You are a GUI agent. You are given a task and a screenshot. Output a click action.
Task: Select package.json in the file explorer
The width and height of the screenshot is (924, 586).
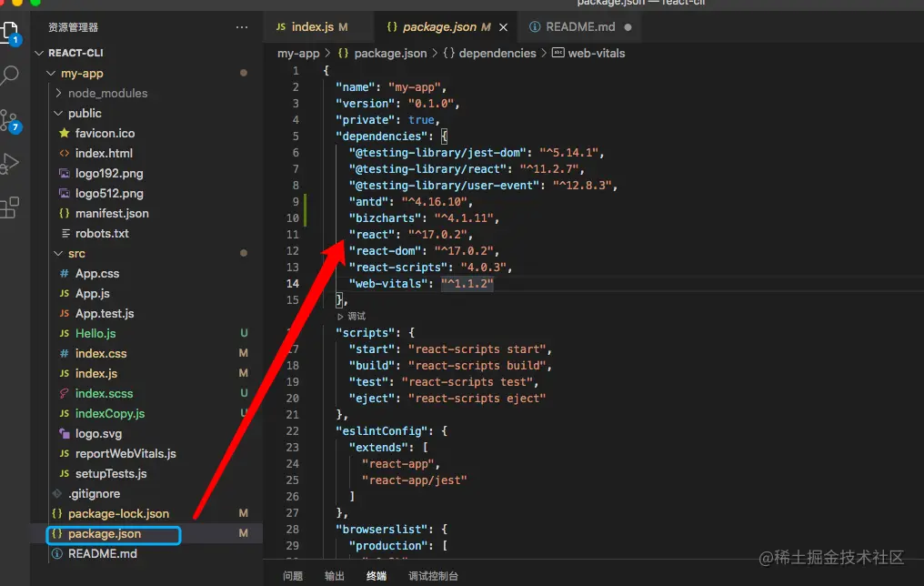(105, 534)
